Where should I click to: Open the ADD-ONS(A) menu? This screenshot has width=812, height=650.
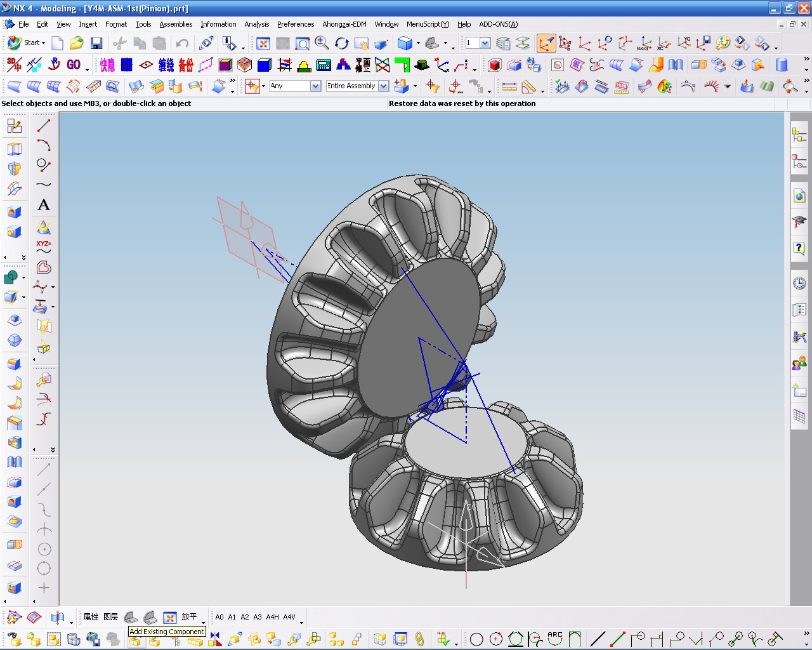[499, 24]
